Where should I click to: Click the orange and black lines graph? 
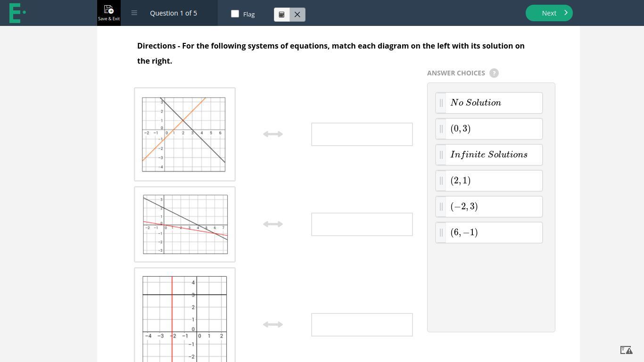tap(184, 134)
